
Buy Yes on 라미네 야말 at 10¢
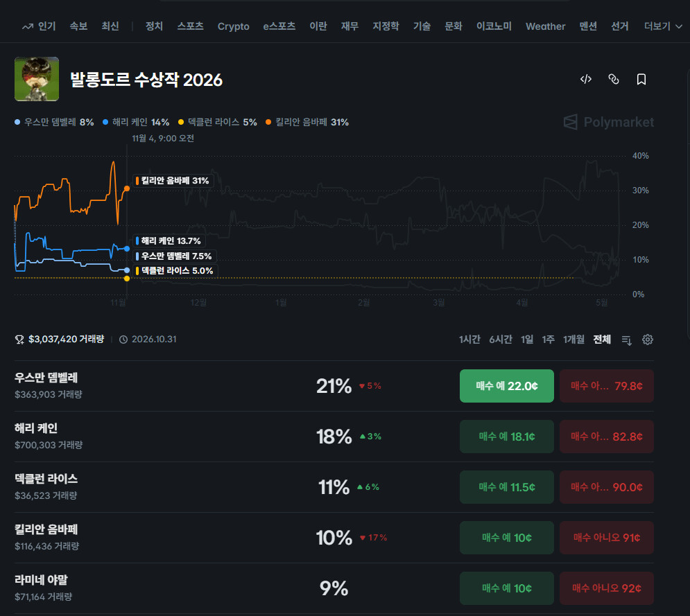pyautogui.click(x=506, y=588)
